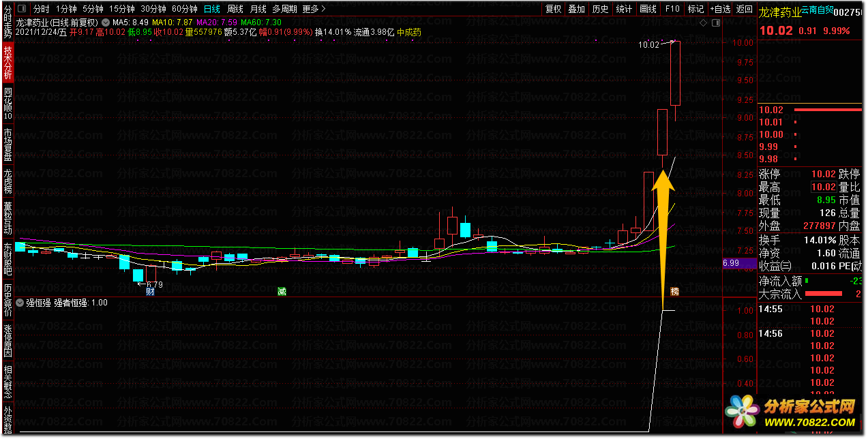Open the 统计 statistics button
This screenshot has width=868, height=439.
(x=624, y=9)
